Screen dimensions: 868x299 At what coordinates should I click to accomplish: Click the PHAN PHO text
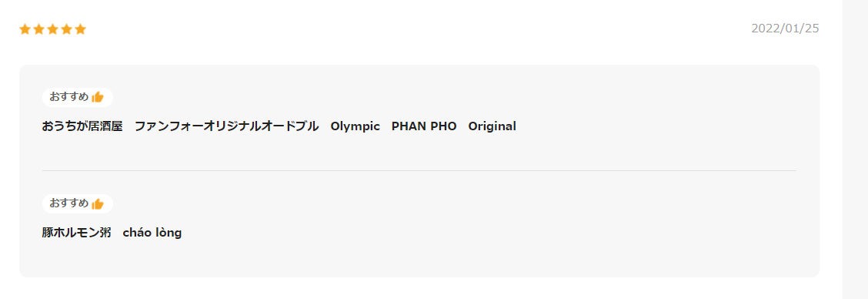point(424,126)
